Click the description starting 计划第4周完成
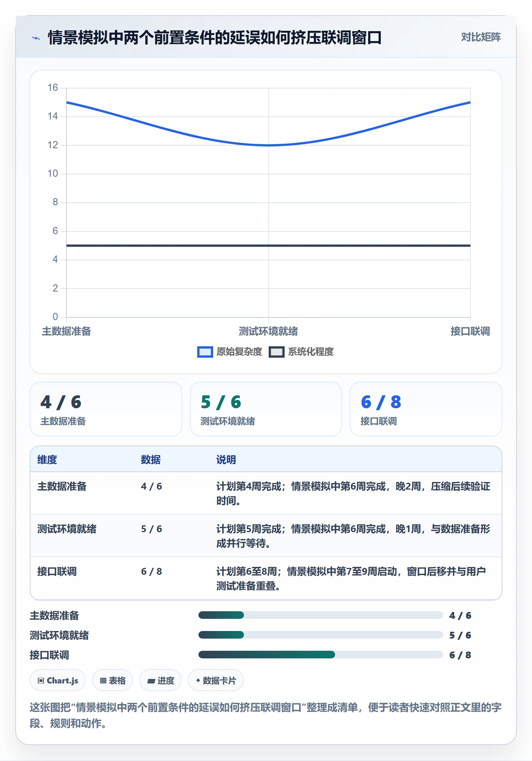Screen dimensions: 532x761 click(x=353, y=493)
